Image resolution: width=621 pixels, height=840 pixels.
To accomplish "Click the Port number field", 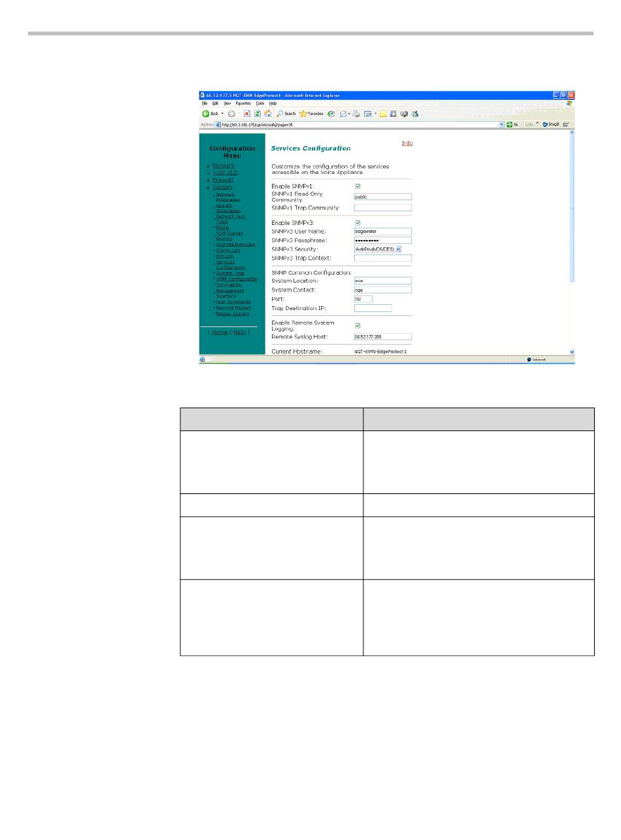I will pyautogui.click(x=363, y=299).
